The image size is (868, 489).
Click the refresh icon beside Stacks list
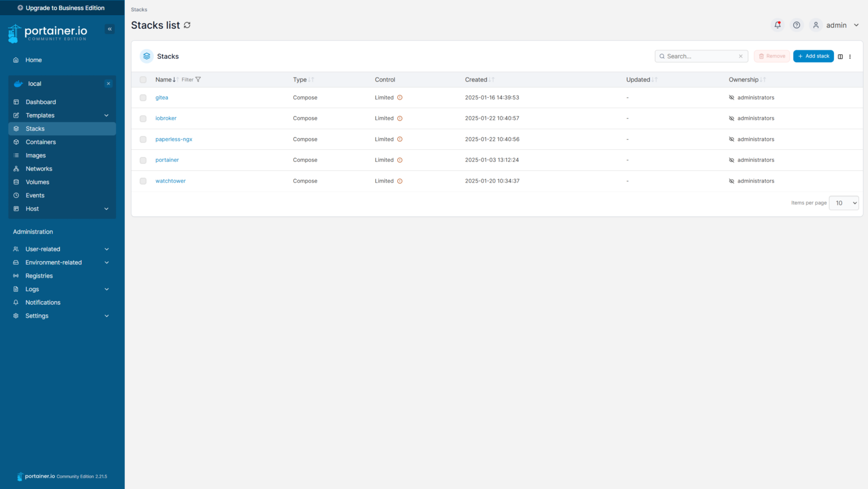coord(187,25)
